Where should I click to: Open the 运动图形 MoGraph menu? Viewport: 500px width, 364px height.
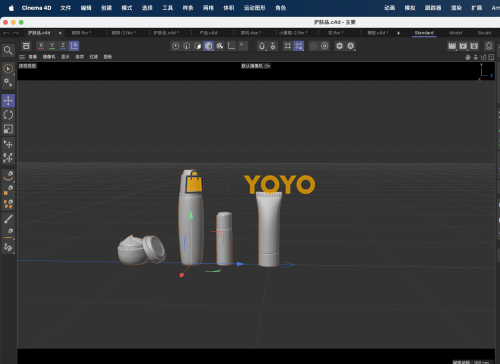(x=254, y=8)
